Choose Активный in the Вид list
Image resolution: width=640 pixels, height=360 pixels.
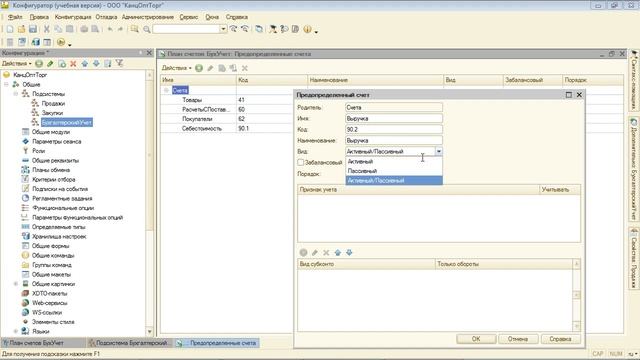point(394,162)
